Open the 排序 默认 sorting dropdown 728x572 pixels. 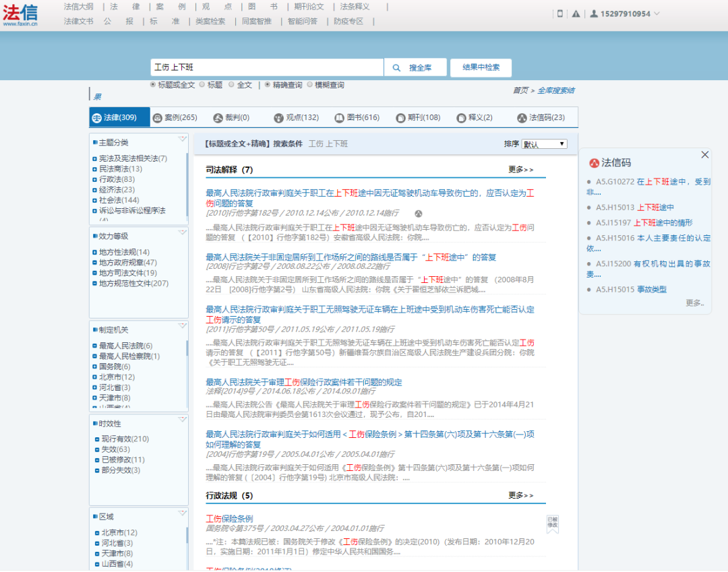pos(543,144)
